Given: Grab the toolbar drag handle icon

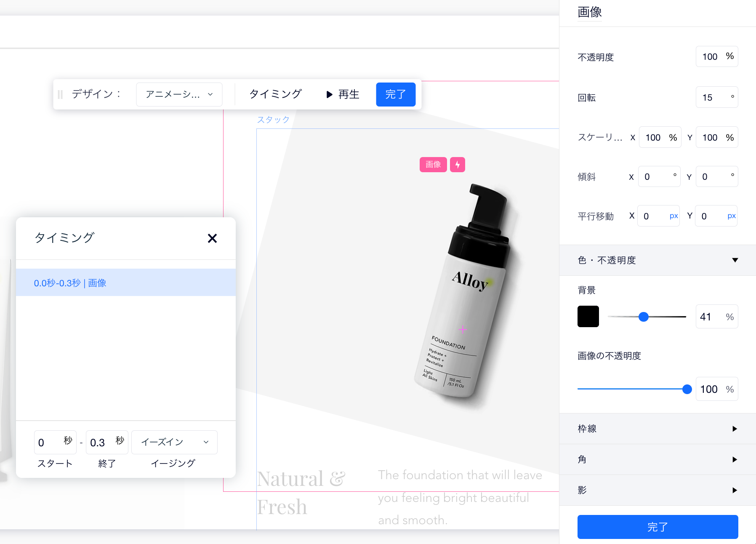Looking at the screenshot, I should coord(60,94).
